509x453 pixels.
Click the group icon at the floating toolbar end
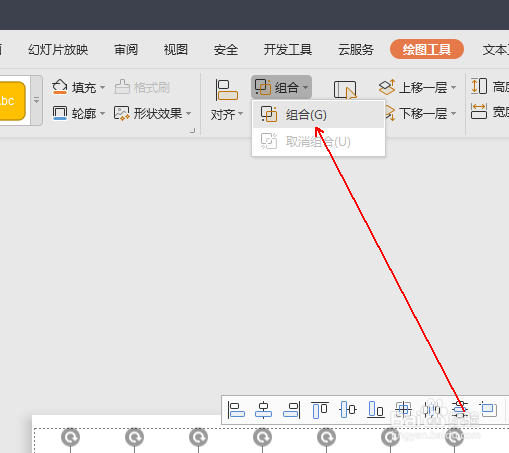[488, 410]
